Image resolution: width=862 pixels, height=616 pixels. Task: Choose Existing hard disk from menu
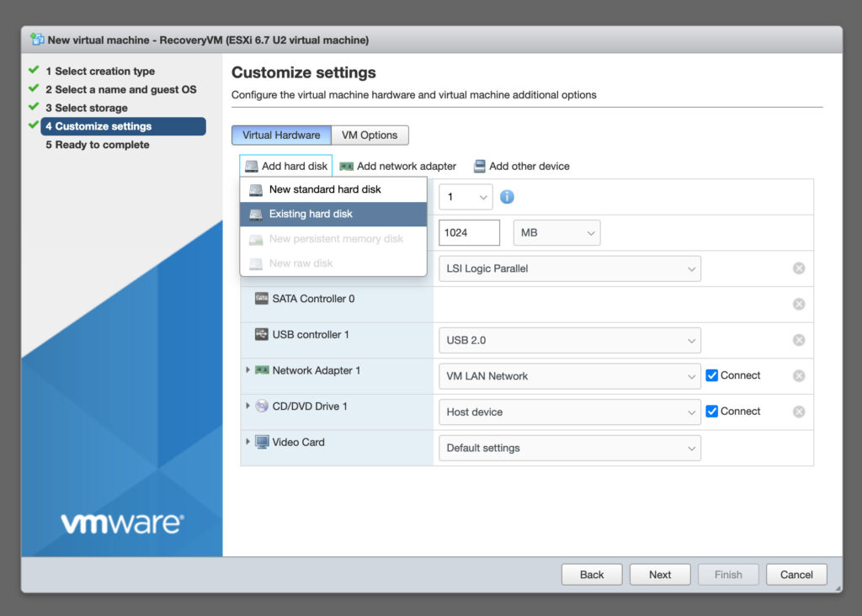[333, 215]
